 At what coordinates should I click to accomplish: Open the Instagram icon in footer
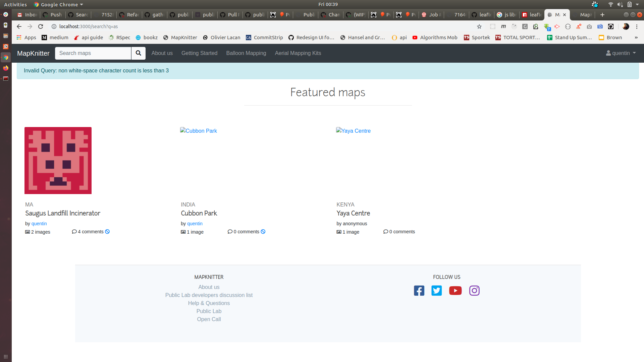[474, 291]
